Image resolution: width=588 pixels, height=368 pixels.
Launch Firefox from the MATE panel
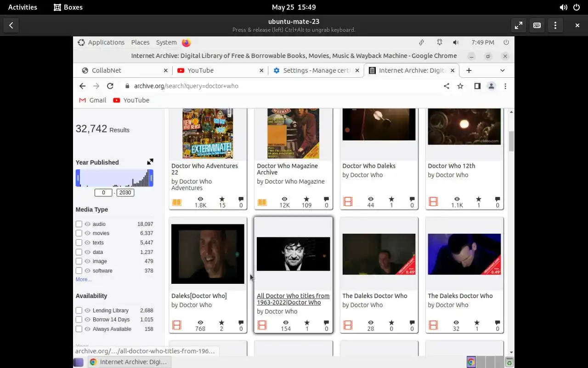coord(186,42)
